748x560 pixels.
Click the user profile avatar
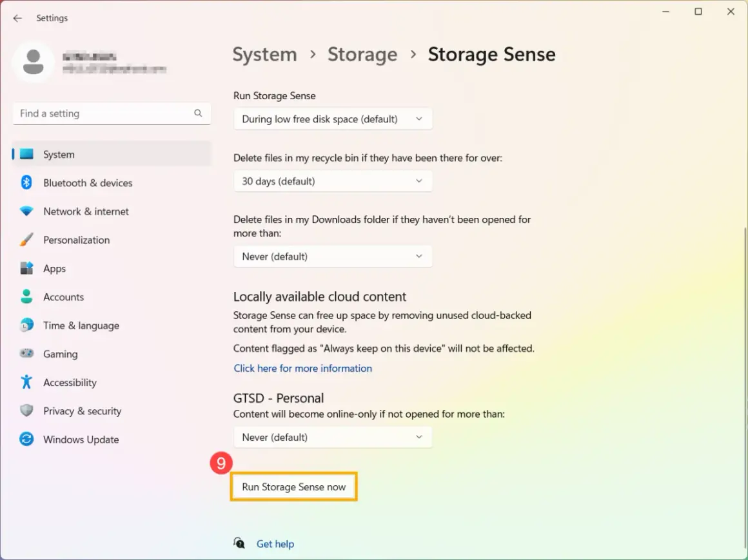pyautogui.click(x=33, y=62)
